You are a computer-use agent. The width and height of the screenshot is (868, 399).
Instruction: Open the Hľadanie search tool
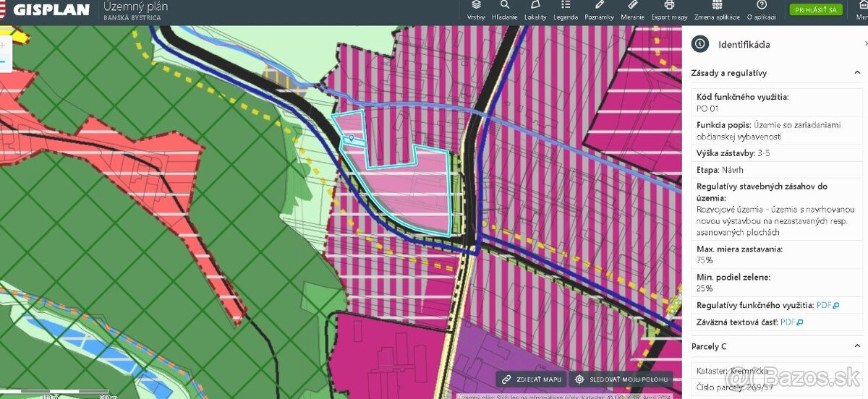pos(504,10)
